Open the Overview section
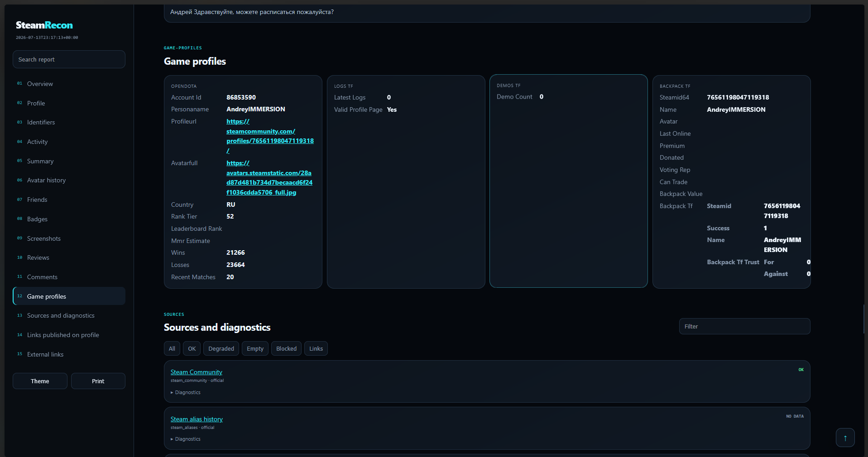The height and width of the screenshot is (457, 868). pyautogui.click(x=69, y=84)
